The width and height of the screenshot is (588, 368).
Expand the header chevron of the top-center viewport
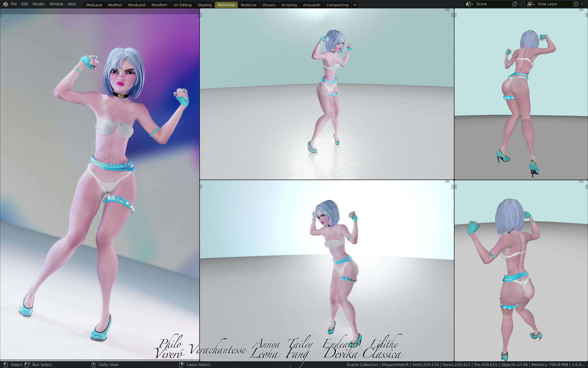(x=447, y=10)
